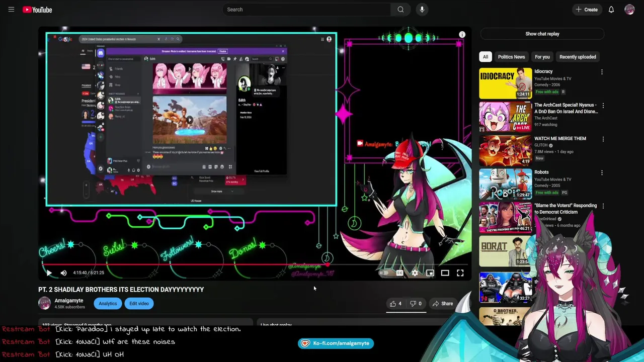This screenshot has width=644, height=362.
Task: Select the All filter chip
Action: pyautogui.click(x=486, y=57)
